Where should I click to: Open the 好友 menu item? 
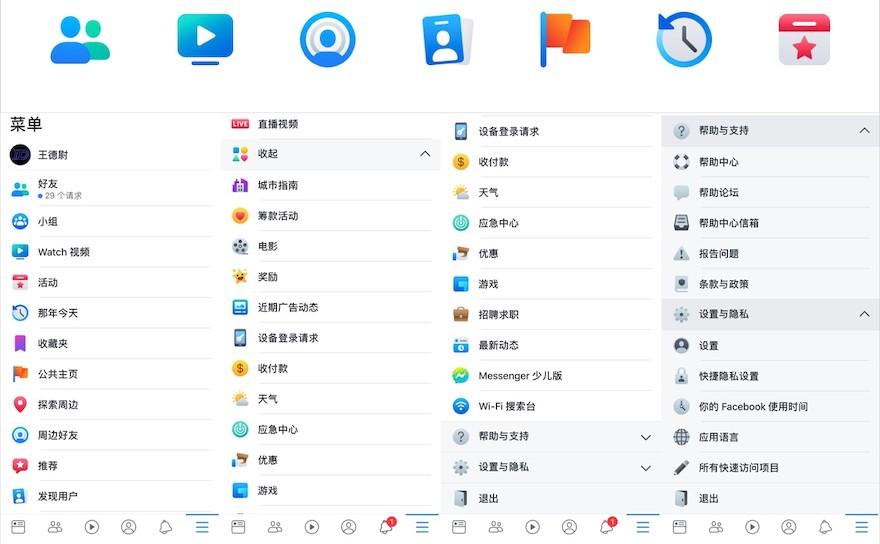110,189
